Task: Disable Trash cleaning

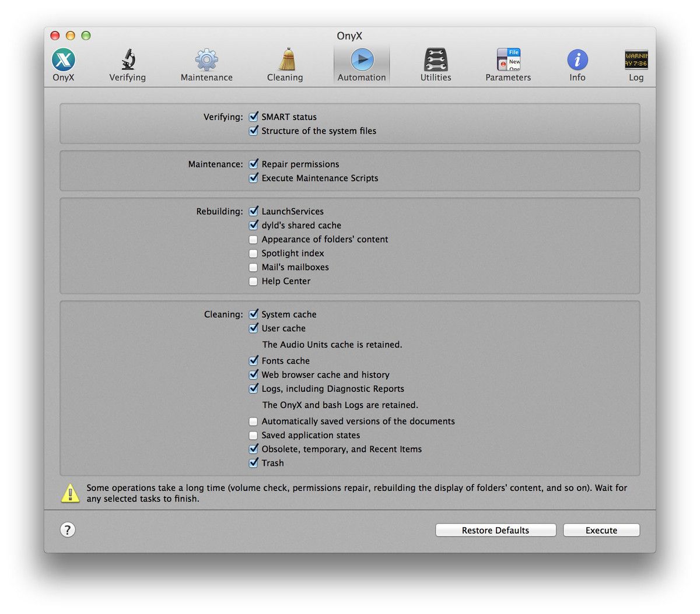Action: [x=254, y=462]
